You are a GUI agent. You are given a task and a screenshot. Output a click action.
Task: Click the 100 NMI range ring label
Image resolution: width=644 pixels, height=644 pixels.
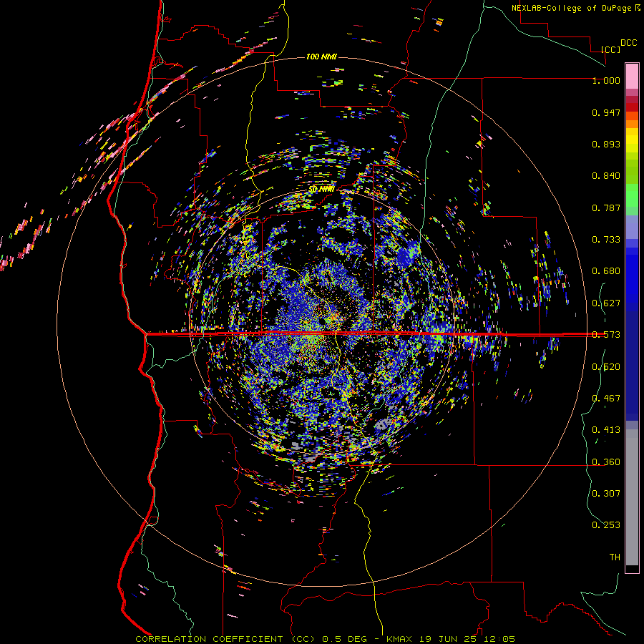tap(321, 57)
